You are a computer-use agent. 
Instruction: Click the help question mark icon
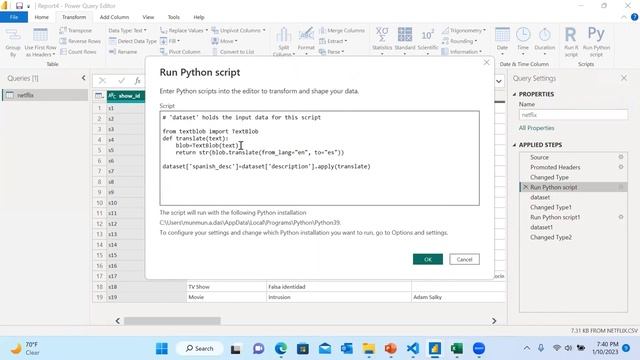click(x=634, y=17)
